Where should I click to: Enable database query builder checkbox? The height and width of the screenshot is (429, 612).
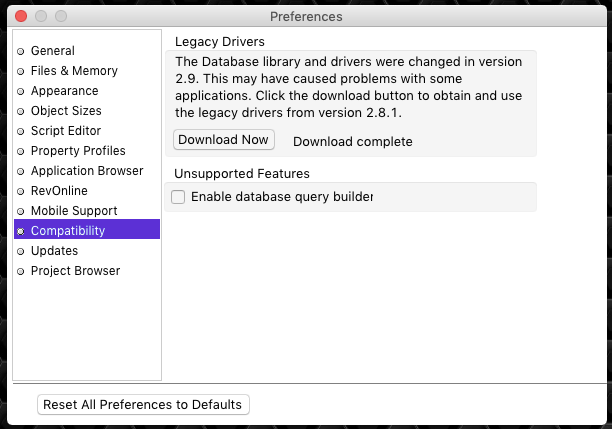[x=178, y=197]
